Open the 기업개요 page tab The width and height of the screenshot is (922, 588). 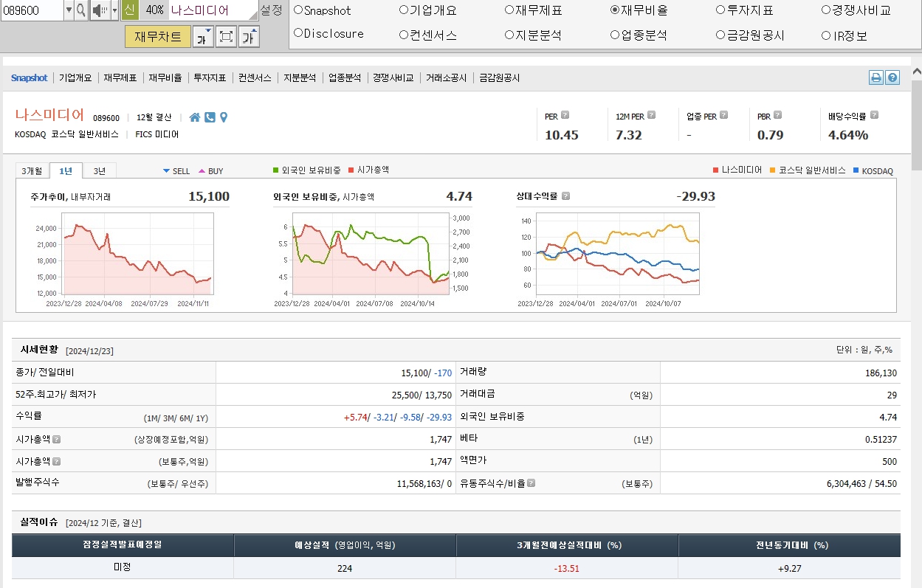pos(75,77)
